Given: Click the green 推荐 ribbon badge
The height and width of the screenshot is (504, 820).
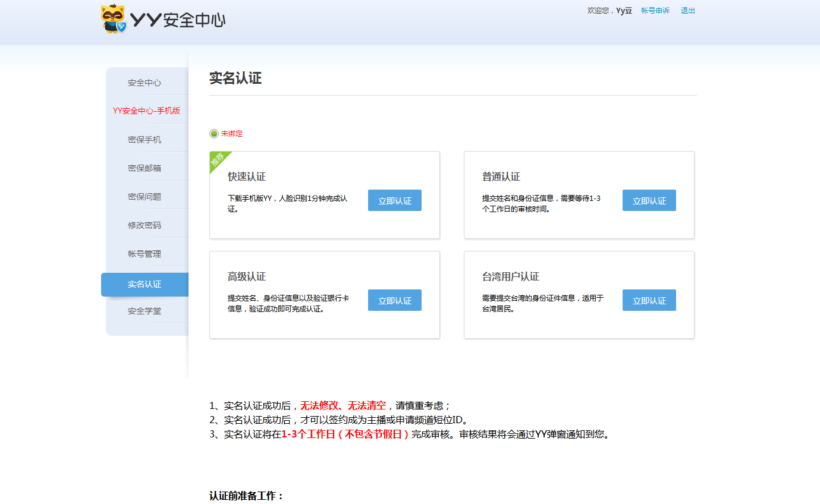Looking at the screenshot, I should coord(218,159).
